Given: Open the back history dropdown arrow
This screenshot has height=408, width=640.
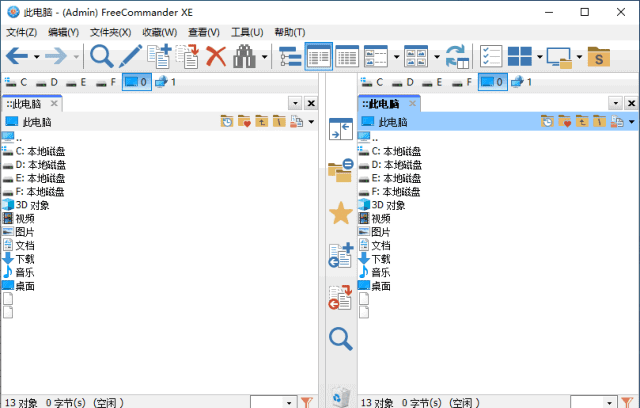Looking at the screenshot, I should 37,57.
